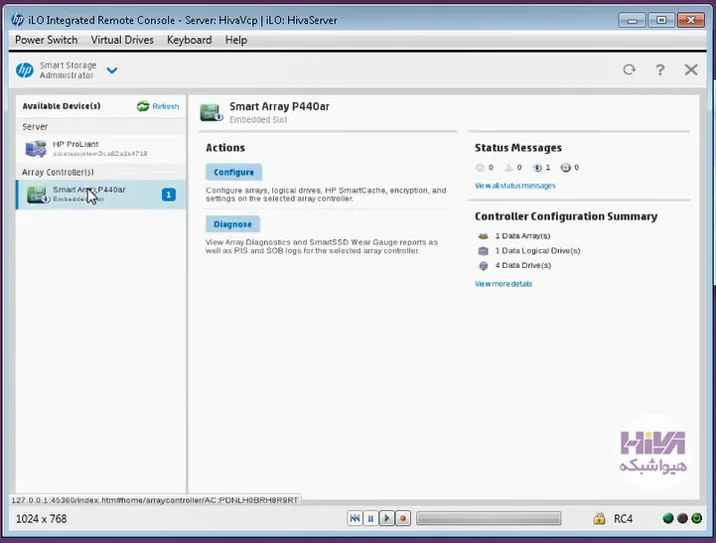Click the '1 Data Logical Drive(s)' text
Screen dimensions: 716x543
[x=537, y=251]
